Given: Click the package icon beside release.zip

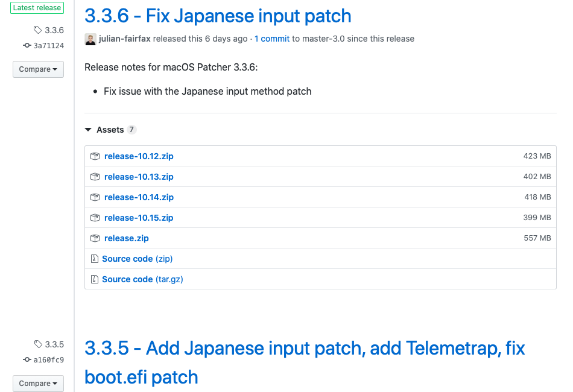Looking at the screenshot, I should (x=95, y=238).
